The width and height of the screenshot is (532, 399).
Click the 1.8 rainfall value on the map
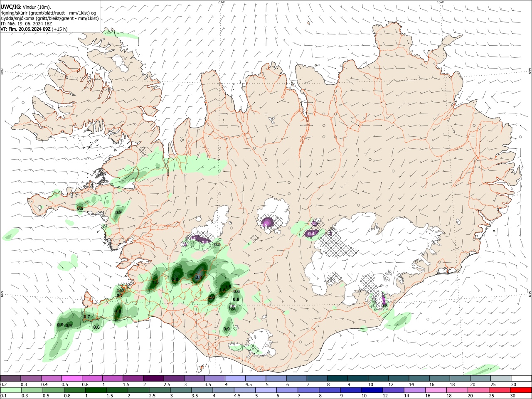click(118, 312)
